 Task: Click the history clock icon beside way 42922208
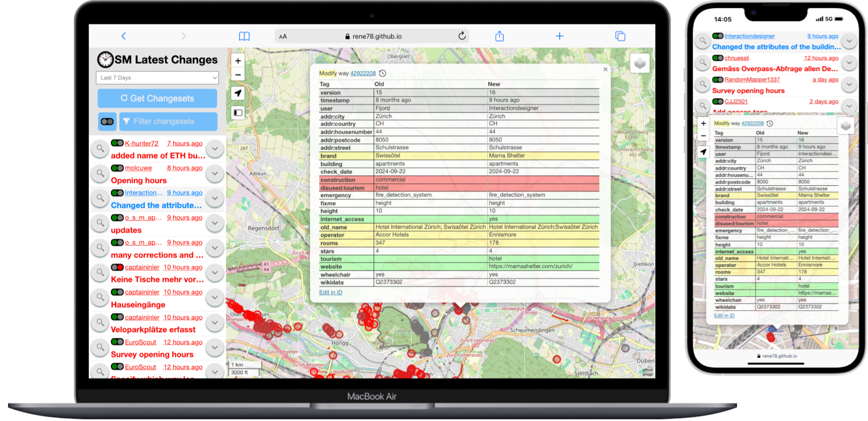coord(382,73)
